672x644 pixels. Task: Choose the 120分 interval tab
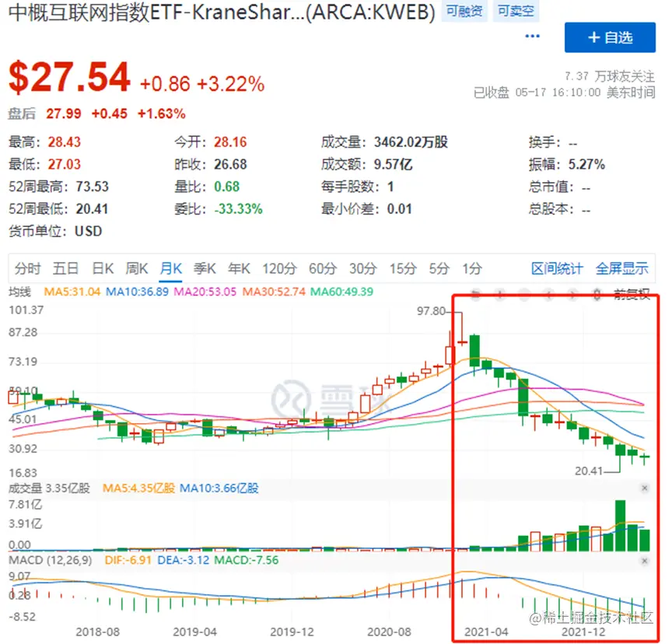pyautogui.click(x=279, y=268)
